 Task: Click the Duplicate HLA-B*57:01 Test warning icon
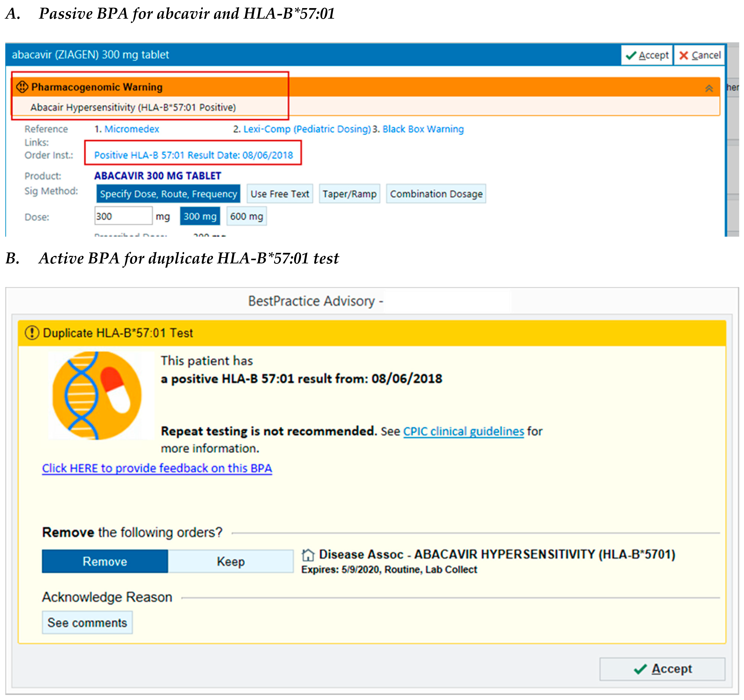pos(32,332)
